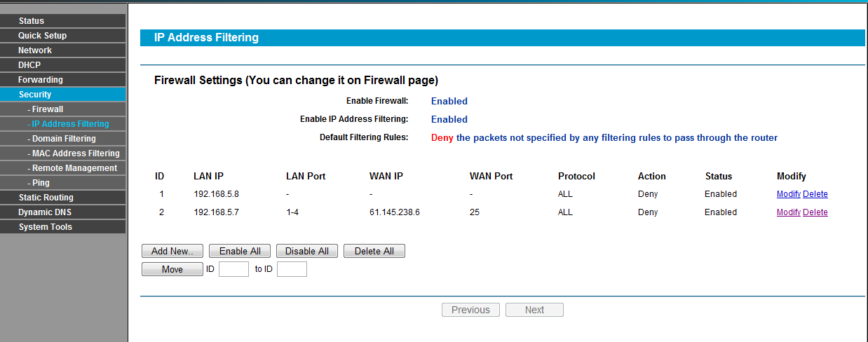Open Remote Management page

(x=74, y=168)
